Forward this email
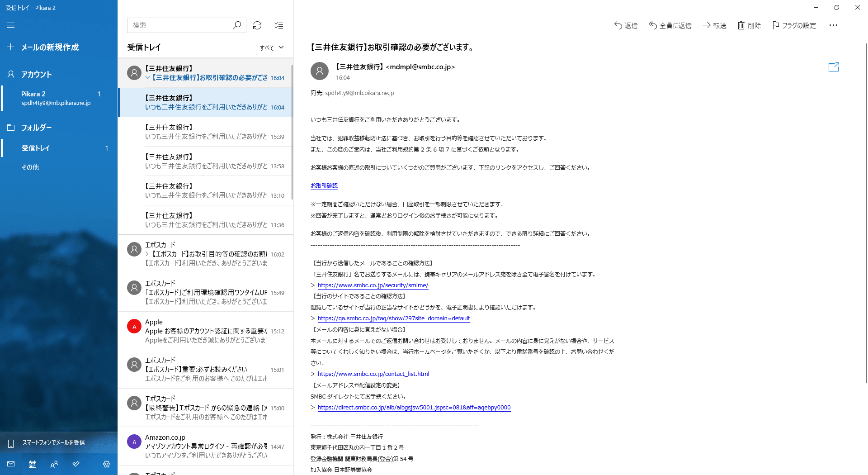The height and width of the screenshot is (475, 868). coord(714,25)
